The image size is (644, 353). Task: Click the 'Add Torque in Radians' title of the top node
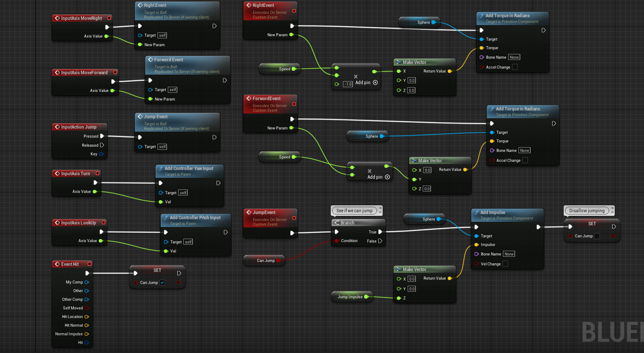tap(507, 16)
